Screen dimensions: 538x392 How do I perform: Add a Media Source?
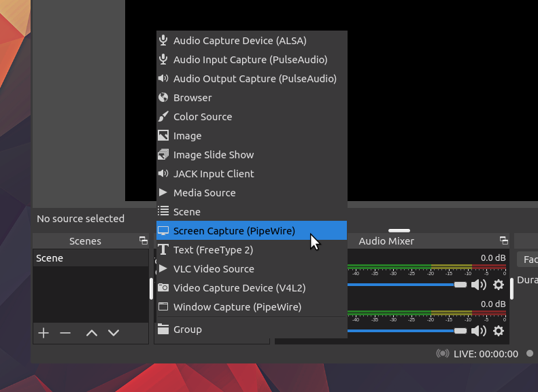click(x=252, y=192)
